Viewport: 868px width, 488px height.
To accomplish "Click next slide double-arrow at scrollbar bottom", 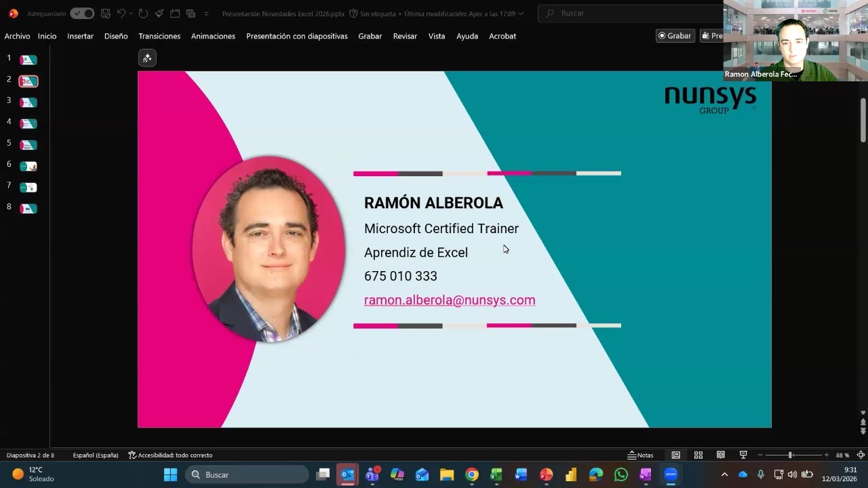I will (863, 431).
